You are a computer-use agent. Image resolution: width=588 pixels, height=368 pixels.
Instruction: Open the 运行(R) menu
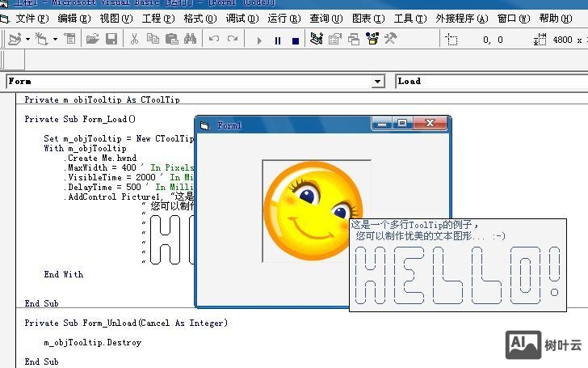click(x=284, y=19)
